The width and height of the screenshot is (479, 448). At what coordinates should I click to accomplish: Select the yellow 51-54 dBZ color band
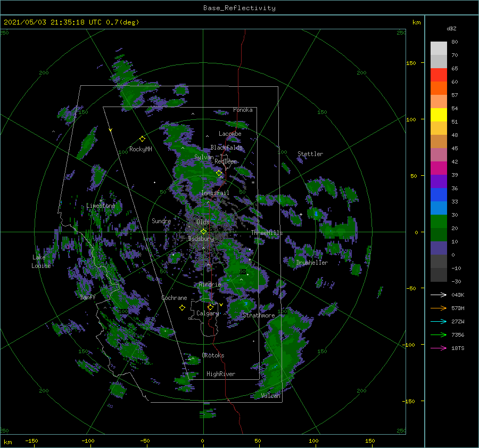point(439,115)
